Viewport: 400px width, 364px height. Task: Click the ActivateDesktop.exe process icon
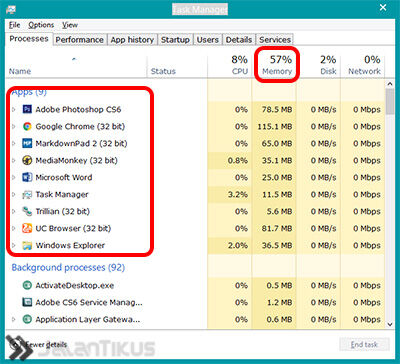27,285
